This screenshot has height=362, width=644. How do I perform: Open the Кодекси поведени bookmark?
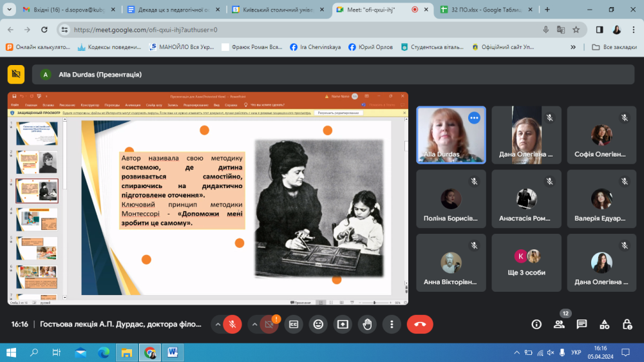109,47
